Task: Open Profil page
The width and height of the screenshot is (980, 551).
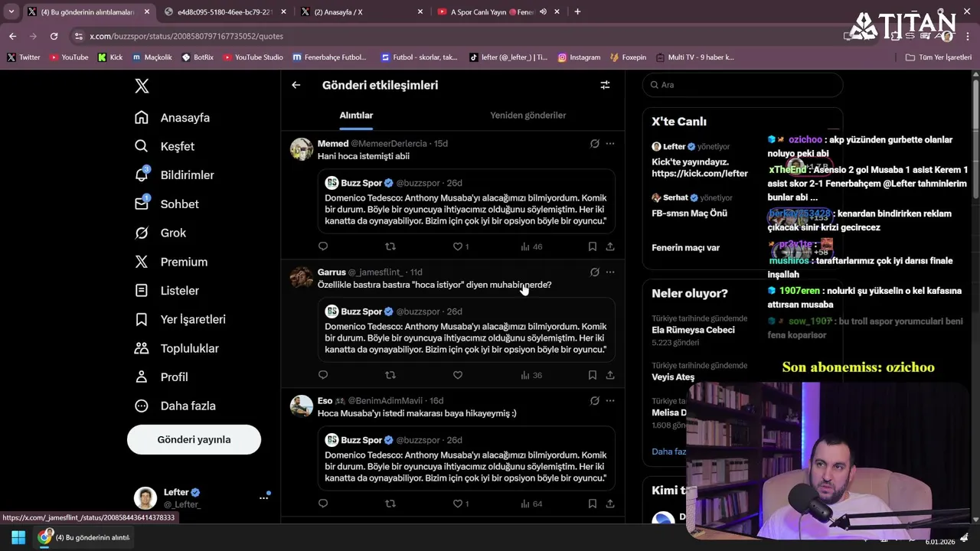Action: coord(162,377)
